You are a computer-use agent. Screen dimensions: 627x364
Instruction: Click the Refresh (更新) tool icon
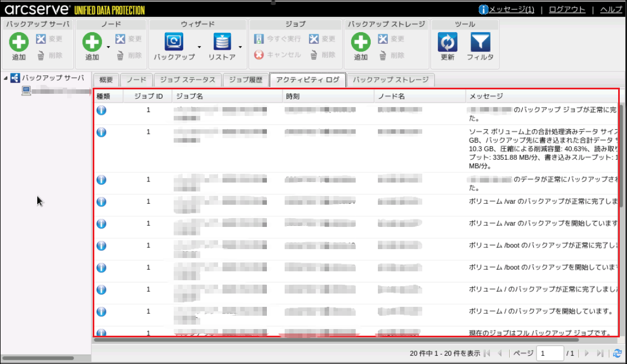click(x=447, y=42)
